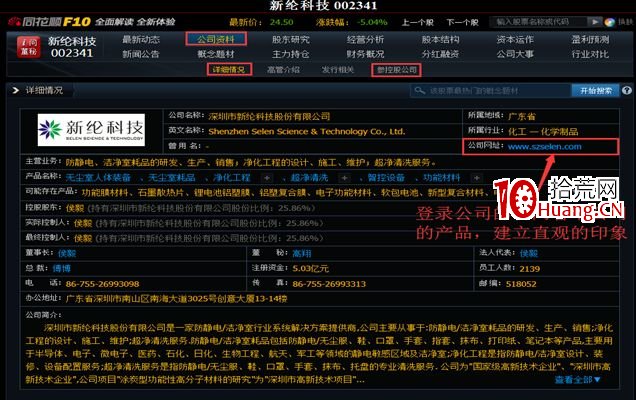The height and width of the screenshot is (400, 636).
Task: Click phone number 86-755-26993098
Action: tap(102, 284)
